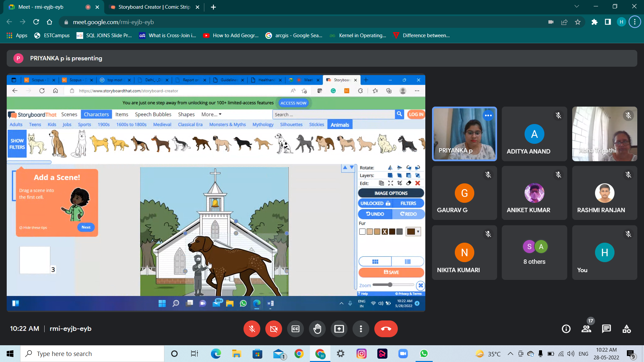
Task: Open more options three-dot menu in Meet bar
Action: (361, 329)
